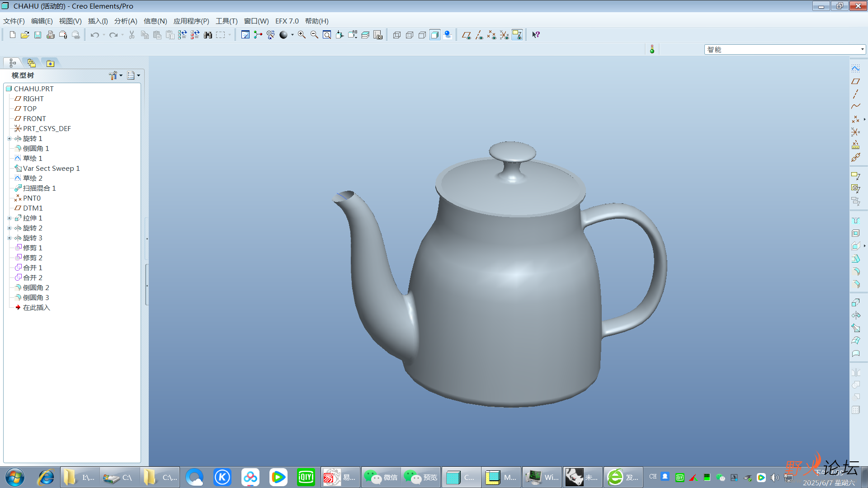868x488 pixels.
Task: Toggle shaded display mode
Action: coord(435,35)
